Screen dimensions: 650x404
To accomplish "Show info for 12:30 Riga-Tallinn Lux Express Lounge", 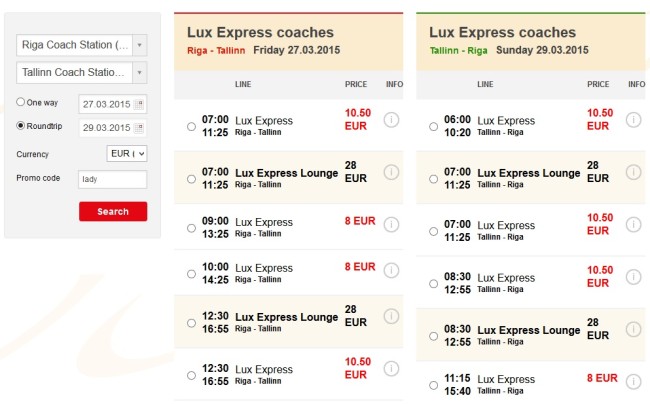I will (391, 317).
